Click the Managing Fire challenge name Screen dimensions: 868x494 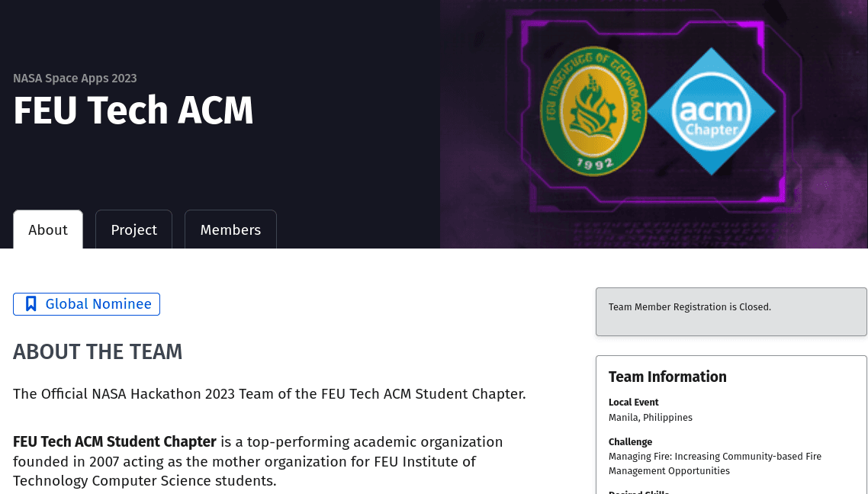pyautogui.click(x=715, y=464)
